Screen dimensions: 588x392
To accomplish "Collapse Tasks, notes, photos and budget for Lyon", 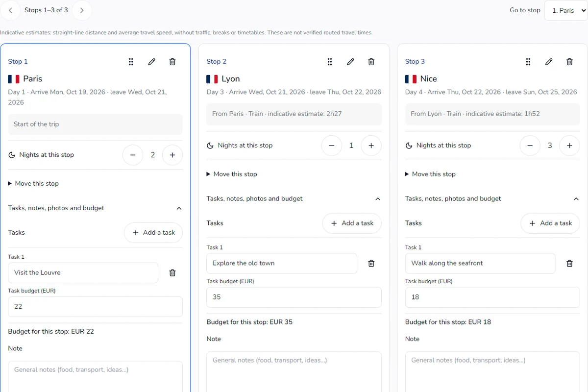I will click(294, 199).
